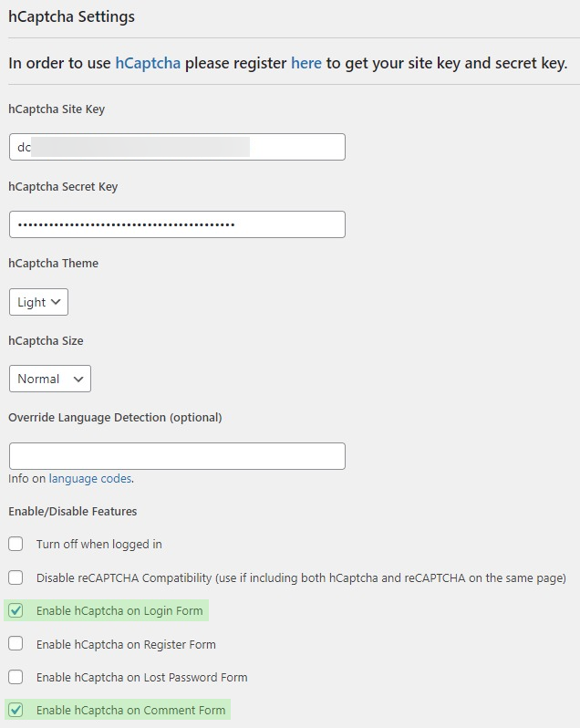Click the 'Turn off when logged in' label
The width and height of the screenshot is (580, 728).
coord(99,544)
